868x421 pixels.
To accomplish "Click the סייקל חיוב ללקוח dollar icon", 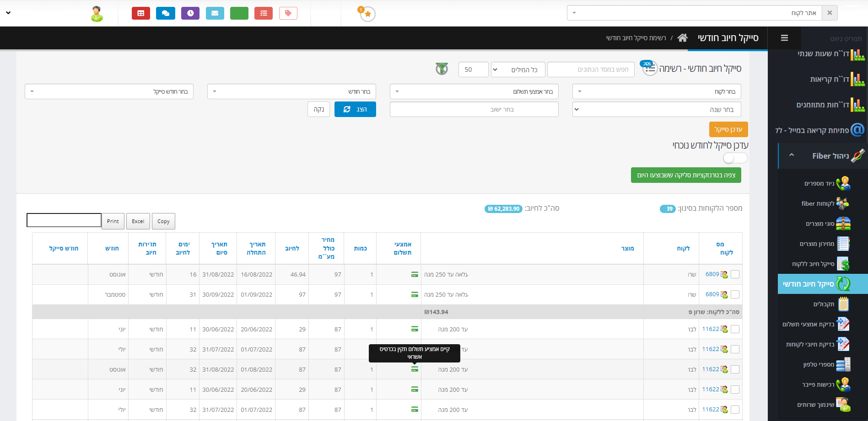I will pos(843,264).
